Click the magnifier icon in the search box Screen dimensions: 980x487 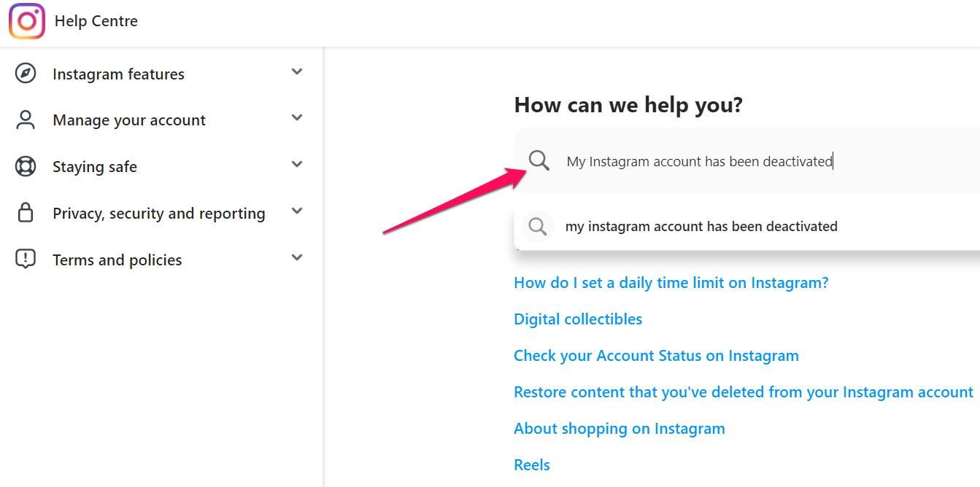tap(539, 161)
